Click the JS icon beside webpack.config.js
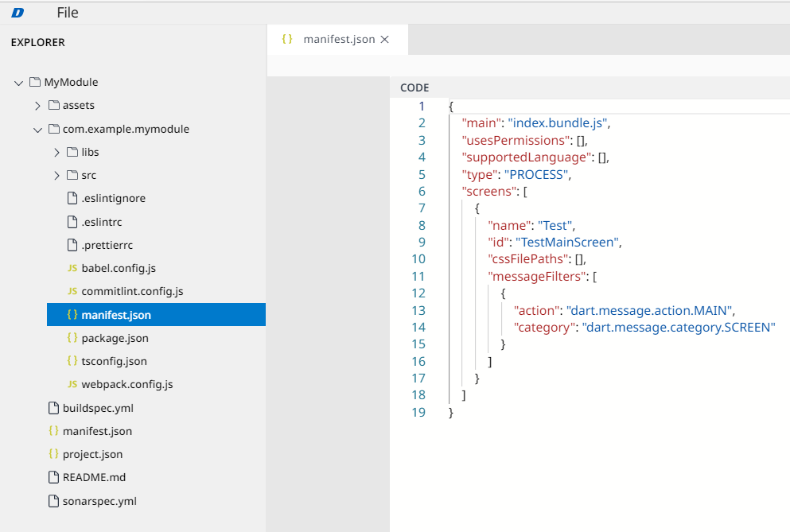The height and width of the screenshot is (532, 790). click(72, 384)
